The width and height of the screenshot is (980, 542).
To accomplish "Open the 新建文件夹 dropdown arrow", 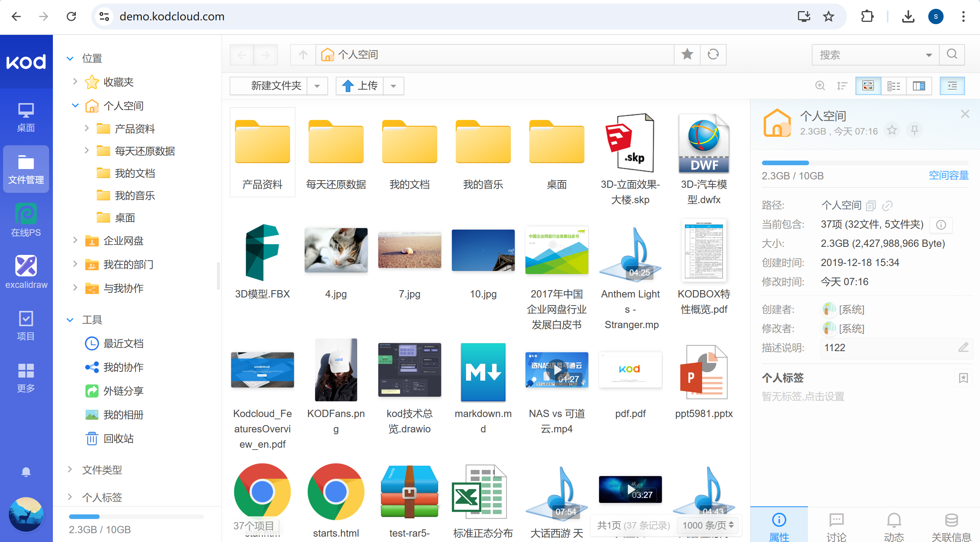I will [317, 86].
